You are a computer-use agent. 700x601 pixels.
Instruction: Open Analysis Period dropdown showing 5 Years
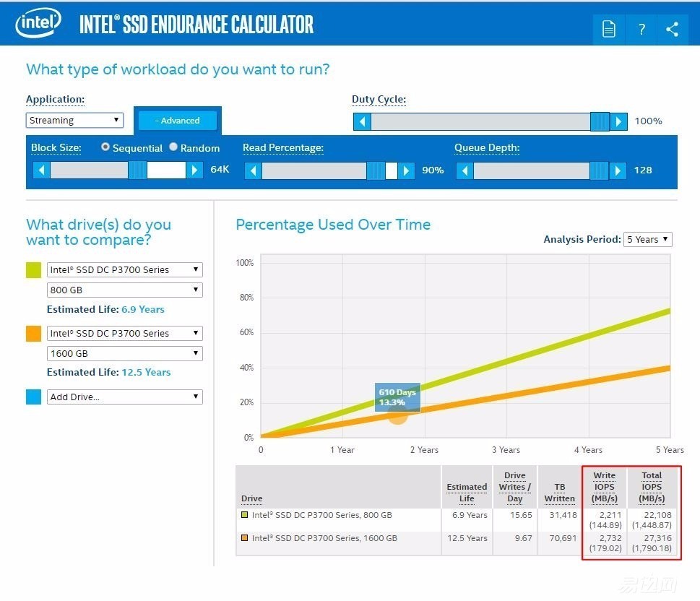[x=648, y=239]
